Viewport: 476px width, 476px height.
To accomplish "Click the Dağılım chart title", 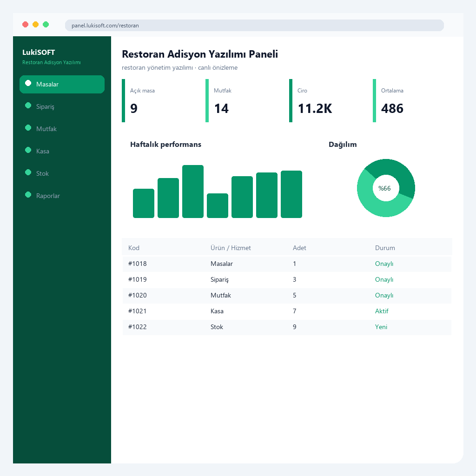I will [x=343, y=145].
